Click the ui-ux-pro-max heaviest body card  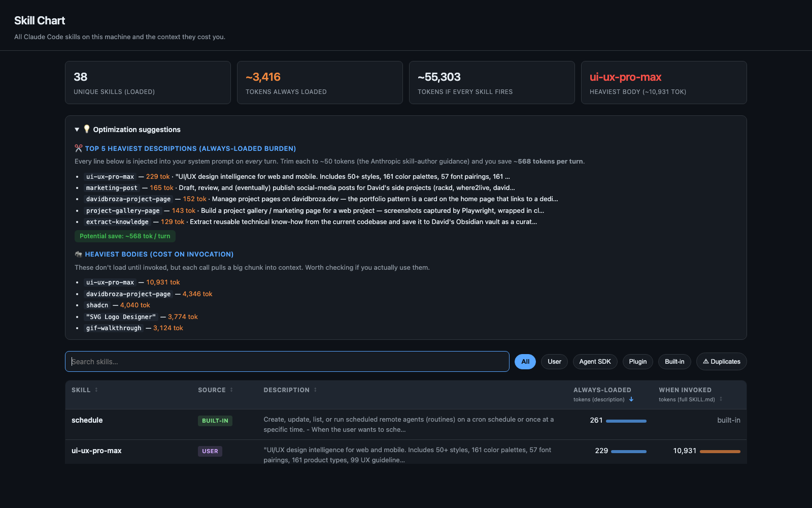tap(664, 83)
